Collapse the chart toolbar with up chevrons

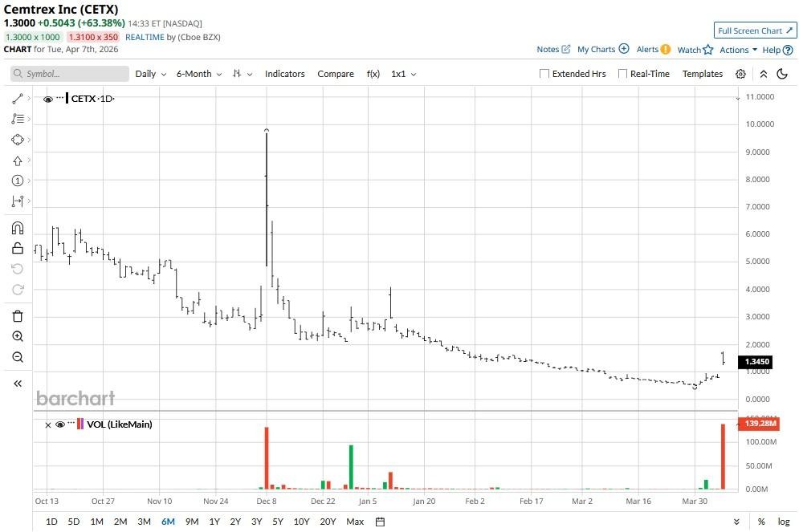[764, 74]
